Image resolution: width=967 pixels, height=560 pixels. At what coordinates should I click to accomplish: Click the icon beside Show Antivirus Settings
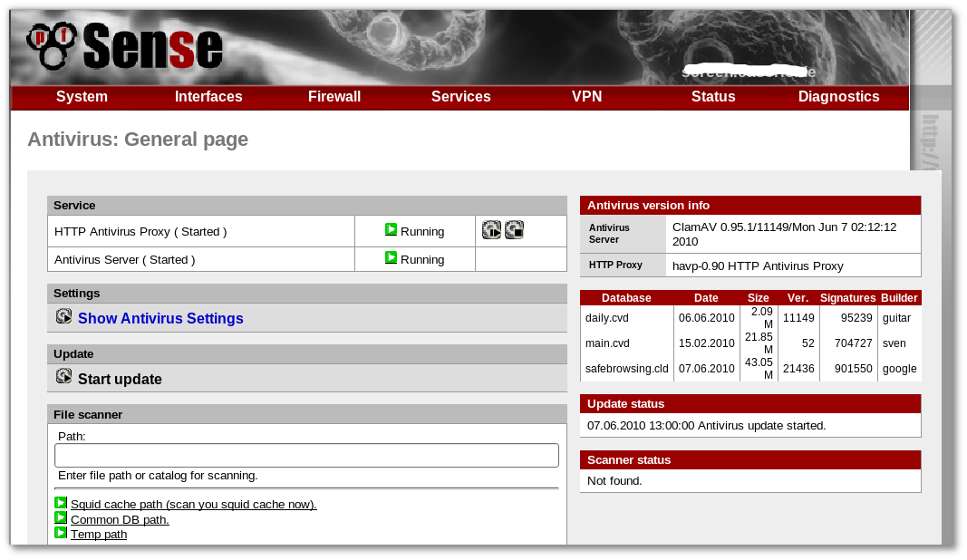coord(63,316)
